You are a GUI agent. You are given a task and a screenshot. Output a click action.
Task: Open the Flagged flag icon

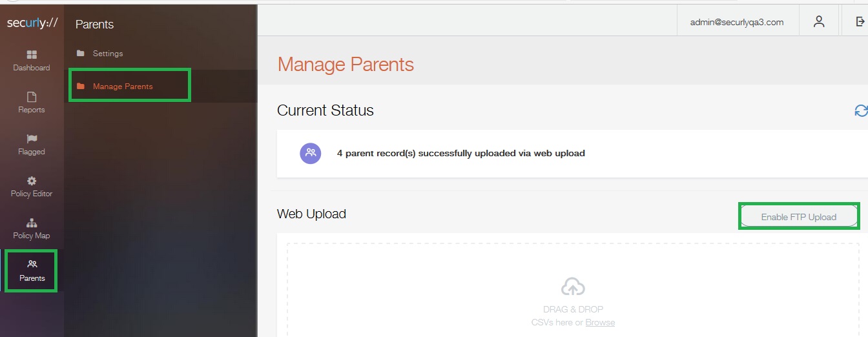[x=32, y=139]
